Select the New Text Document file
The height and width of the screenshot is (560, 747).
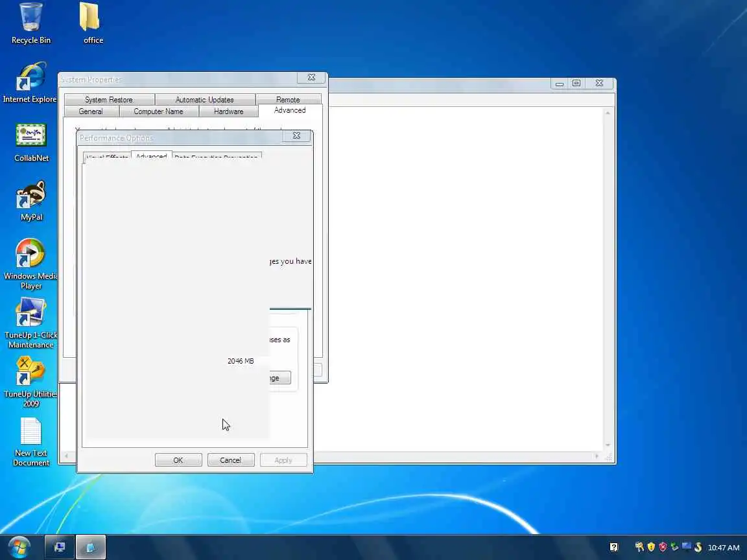31,442
